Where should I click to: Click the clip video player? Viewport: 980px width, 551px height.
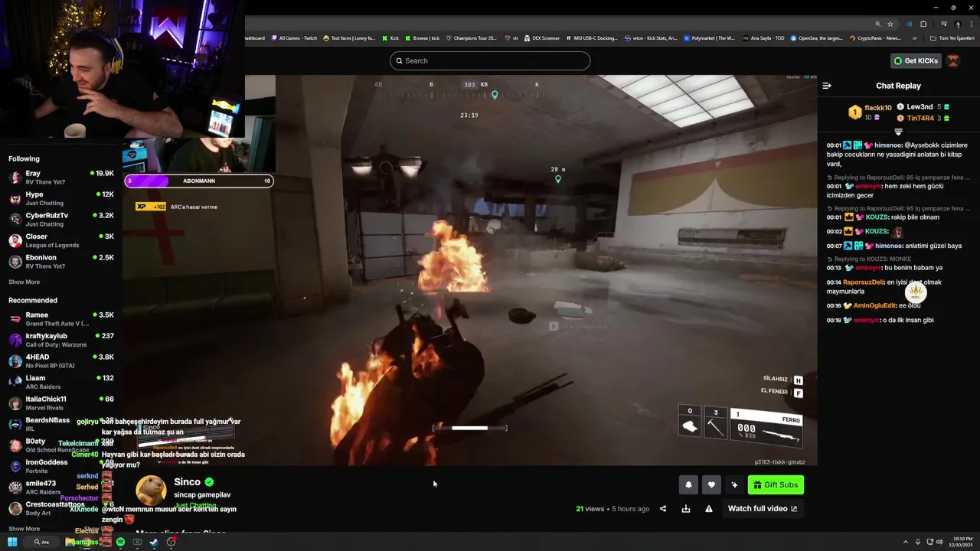470,270
